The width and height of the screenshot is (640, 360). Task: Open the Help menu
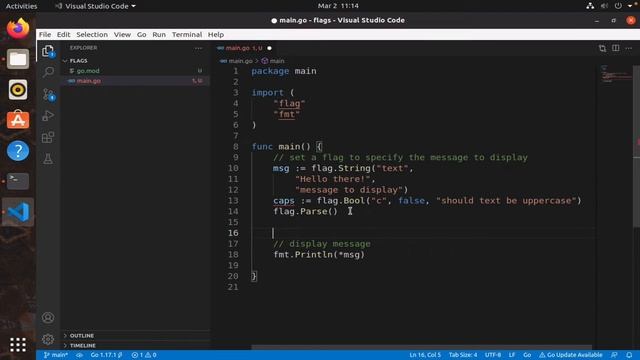point(216,34)
